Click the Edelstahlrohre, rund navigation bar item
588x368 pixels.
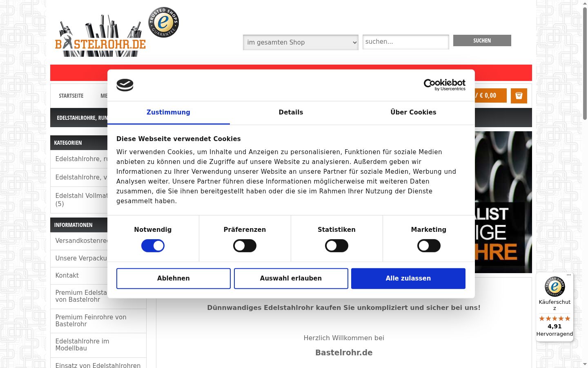click(x=82, y=118)
